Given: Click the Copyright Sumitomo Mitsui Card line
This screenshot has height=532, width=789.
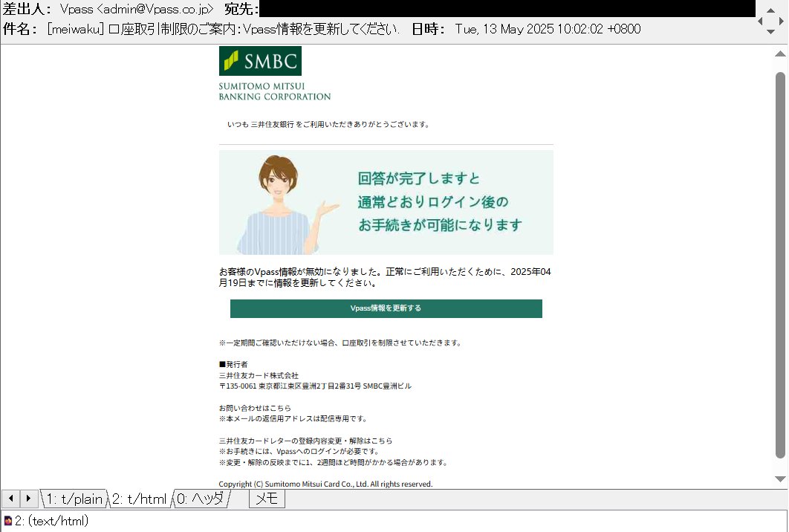Looking at the screenshot, I should click(x=325, y=484).
